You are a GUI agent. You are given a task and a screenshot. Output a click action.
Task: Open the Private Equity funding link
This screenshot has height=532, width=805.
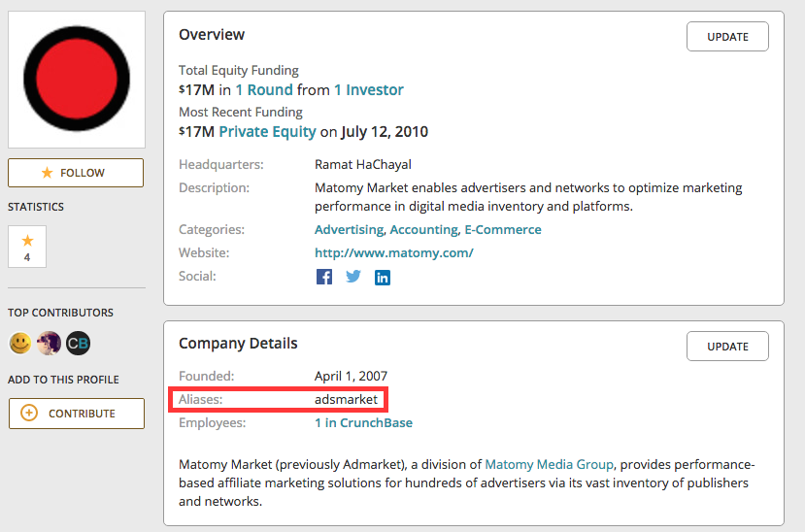[x=267, y=132]
